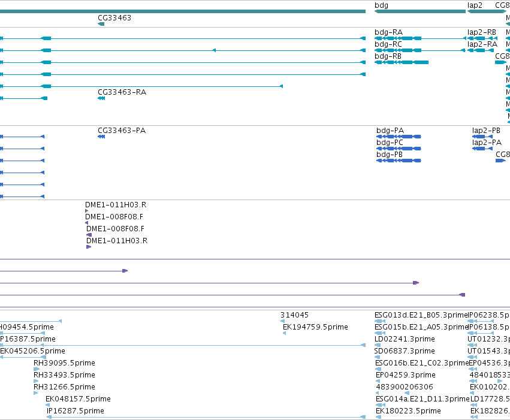Click ESG013d.E21_B05.3prime EST label

(x=421, y=315)
